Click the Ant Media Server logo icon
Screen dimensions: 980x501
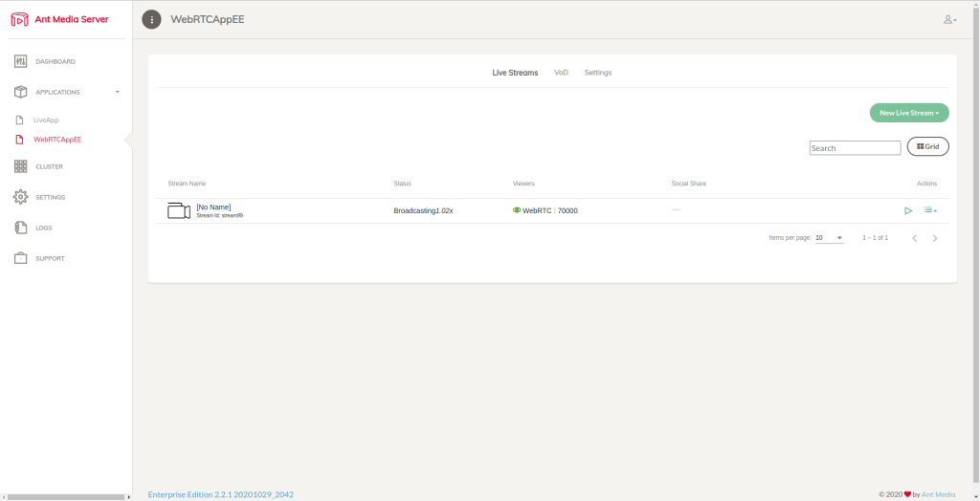tap(20, 19)
